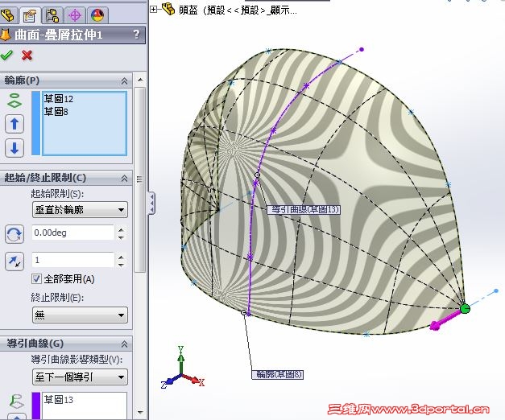This screenshot has width=505, height=420.
Task: Open the guide curve influence type dropdown
Action: point(80,377)
